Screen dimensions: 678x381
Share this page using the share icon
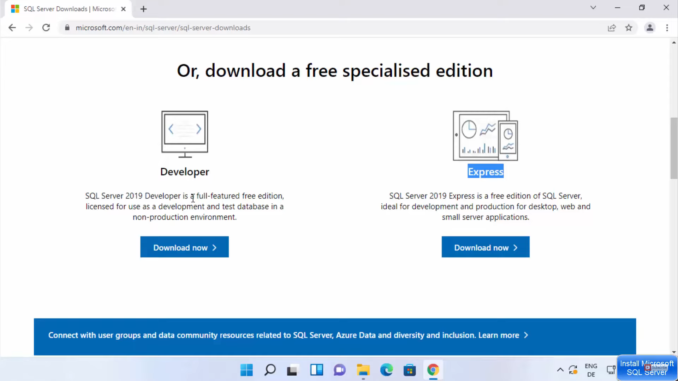point(611,28)
